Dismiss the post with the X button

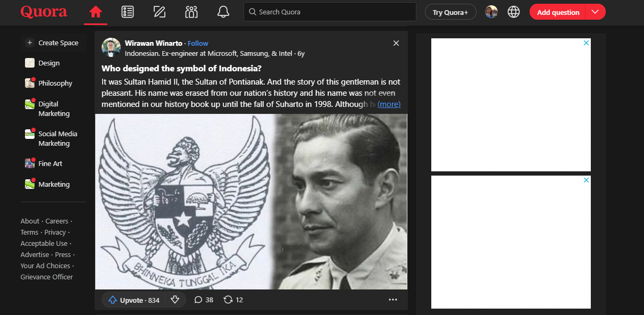[396, 43]
